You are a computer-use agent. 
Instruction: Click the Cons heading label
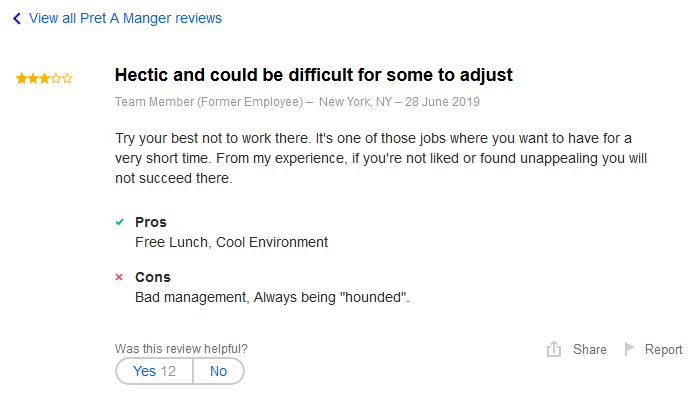pos(153,277)
